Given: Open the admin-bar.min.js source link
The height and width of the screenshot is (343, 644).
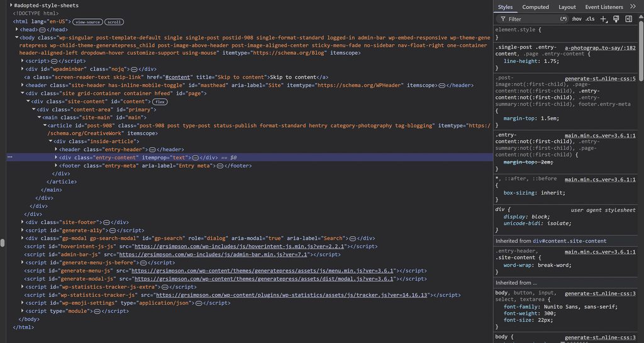Looking at the screenshot, I should click(213, 255).
